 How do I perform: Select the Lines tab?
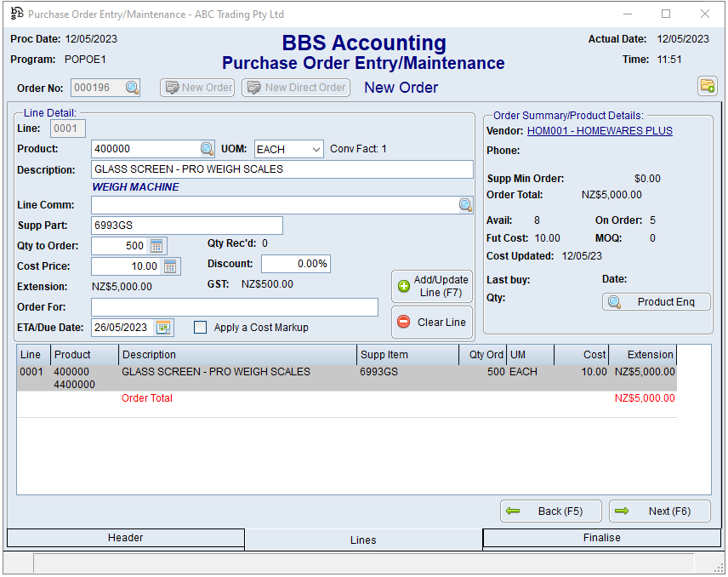pyautogui.click(x=363, y=540)
